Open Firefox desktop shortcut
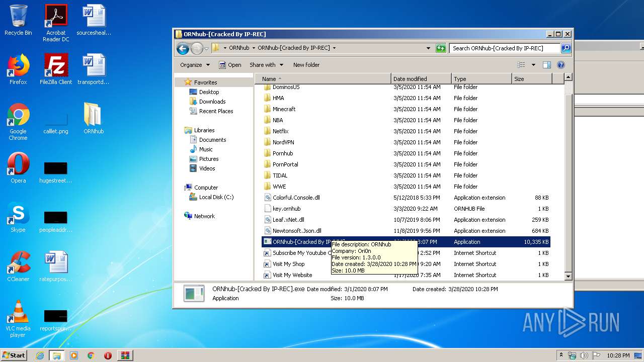644x362 pixels. click(x=18, y=69)
